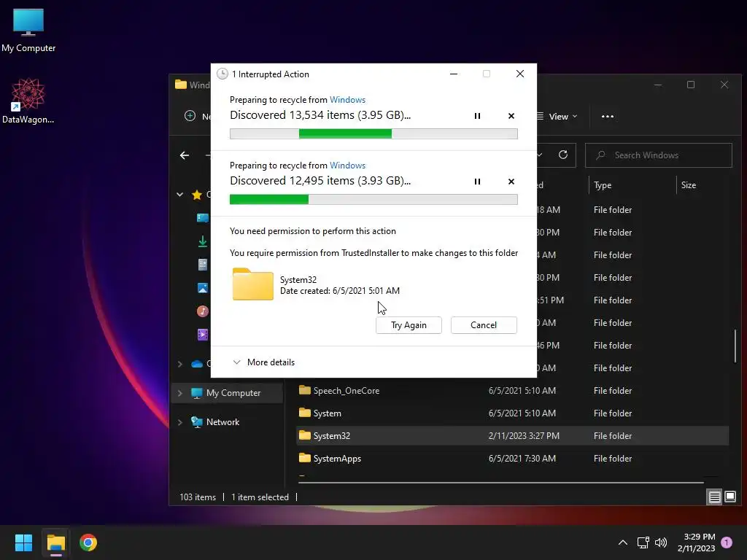Select the System32 folder row
Viewport: 747px width, 560px height.
512,436
